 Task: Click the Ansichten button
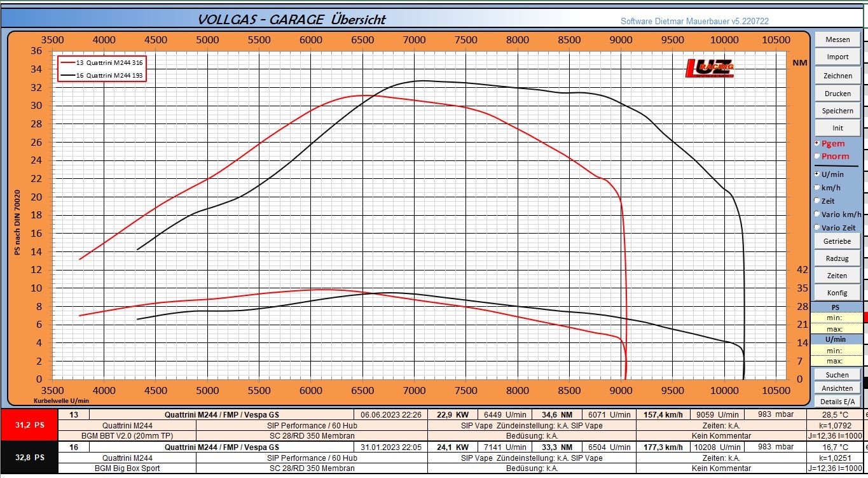837,388
